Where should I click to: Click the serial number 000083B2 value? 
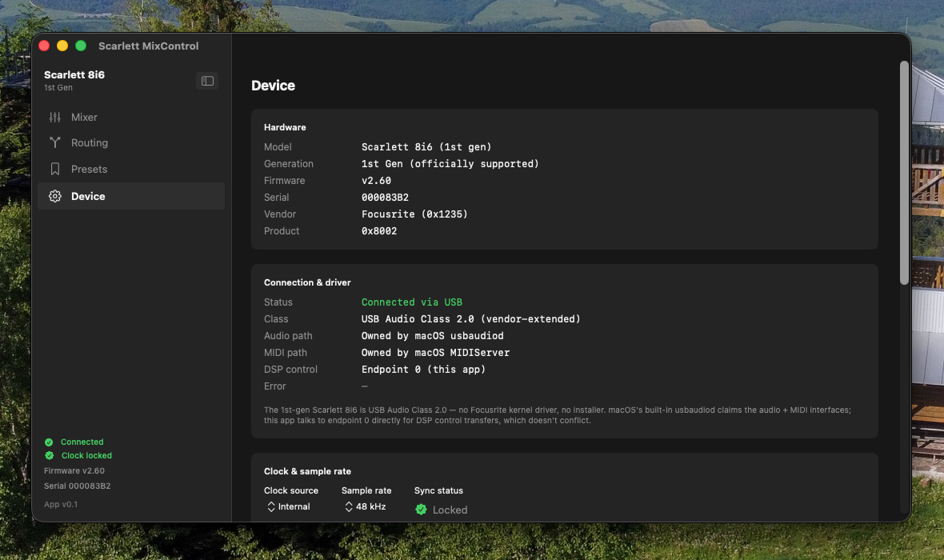pyautogui.click(x=385, y=198)
